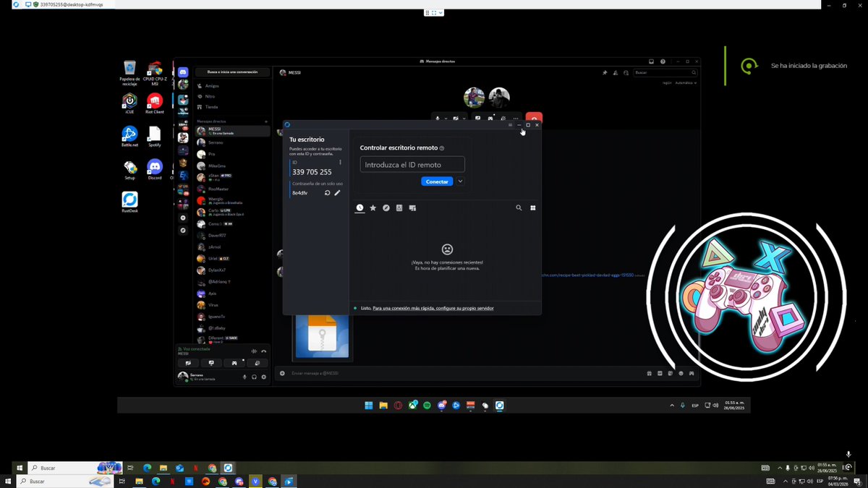Select the RooMaster direct message
The image size is (868, 488).
[233, 189]
